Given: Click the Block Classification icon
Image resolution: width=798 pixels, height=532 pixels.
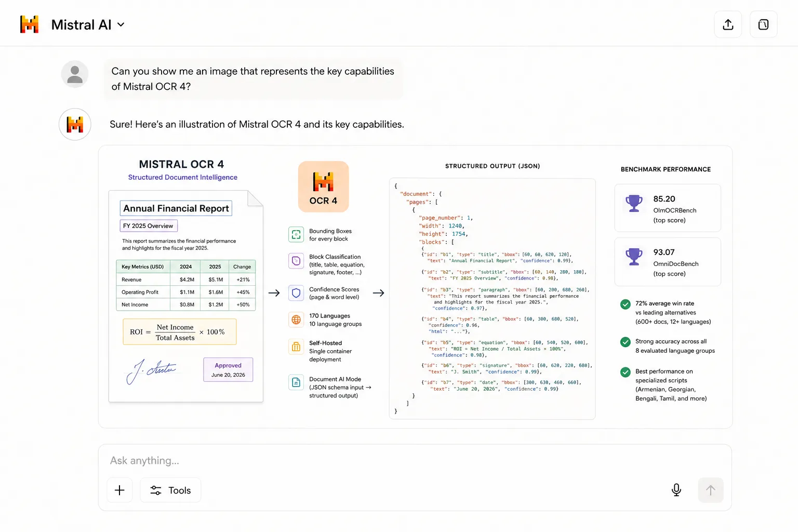Looking at the screenshot, I should pyautogui.click(x=296, y=261).
